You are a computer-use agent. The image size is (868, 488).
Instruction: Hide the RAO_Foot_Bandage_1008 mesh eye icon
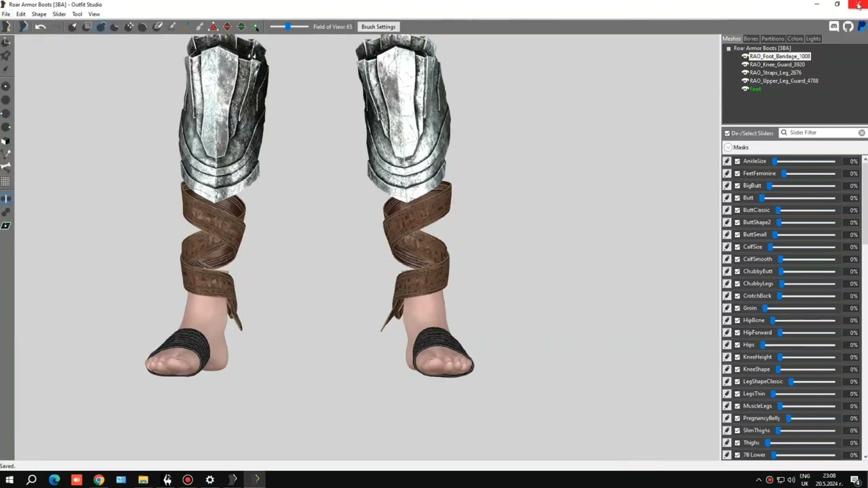(745, 56)
